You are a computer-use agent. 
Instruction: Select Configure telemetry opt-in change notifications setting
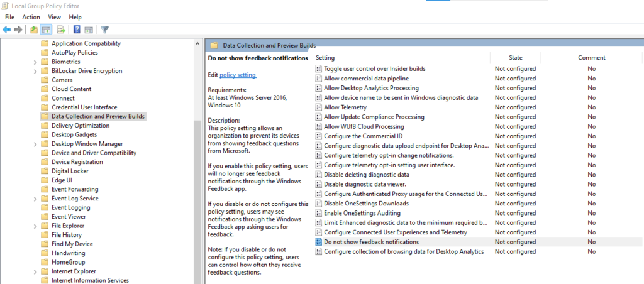tap(389, 155)
